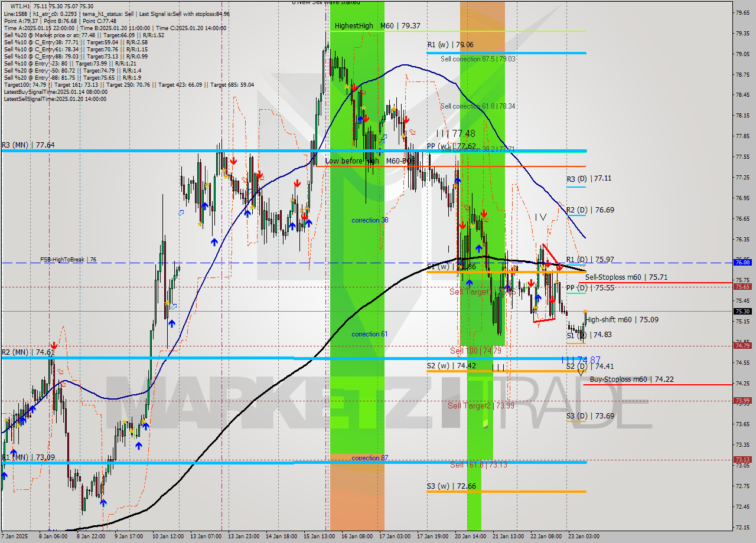Click the R2 (D) | 76.69 daily level label
Screen dimensions: 756x543
point(590,210)
